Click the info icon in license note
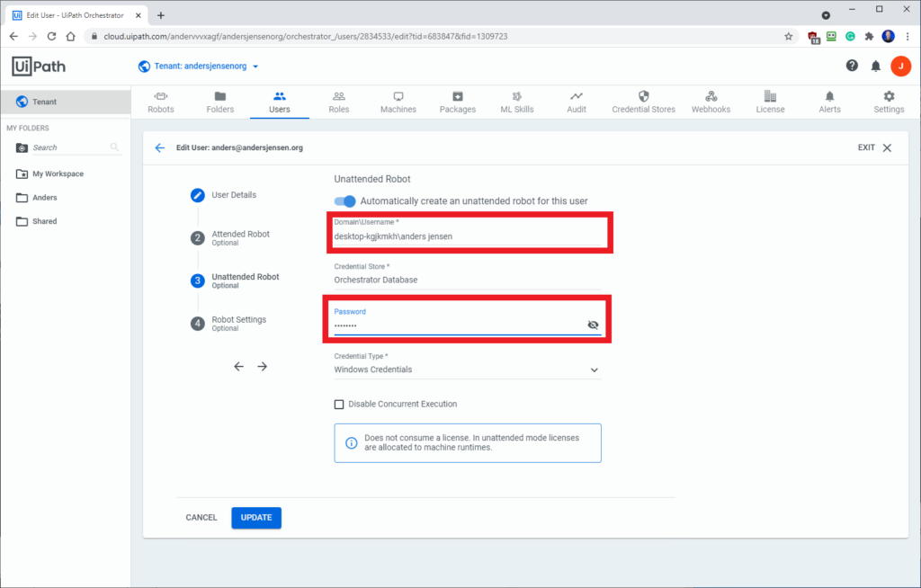The image size is (921, 588). pos(351,443)
